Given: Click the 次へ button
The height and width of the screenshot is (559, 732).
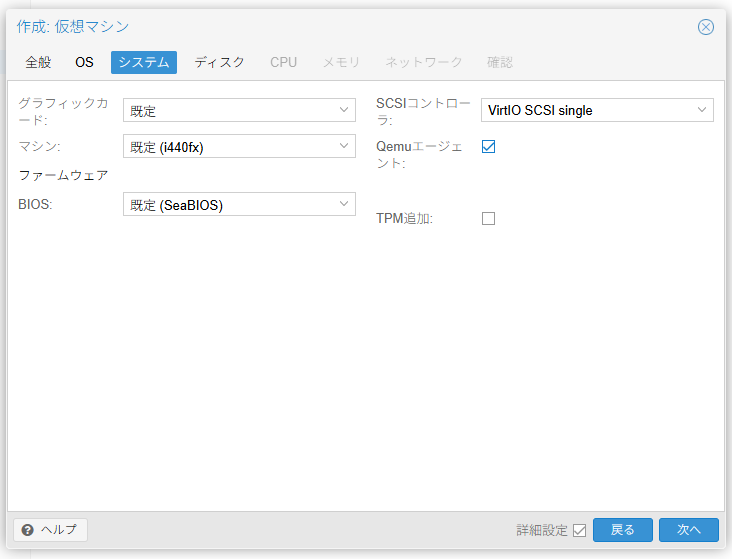Looking at the screenshot, I should pyautogui.click(x=688, y=530).
